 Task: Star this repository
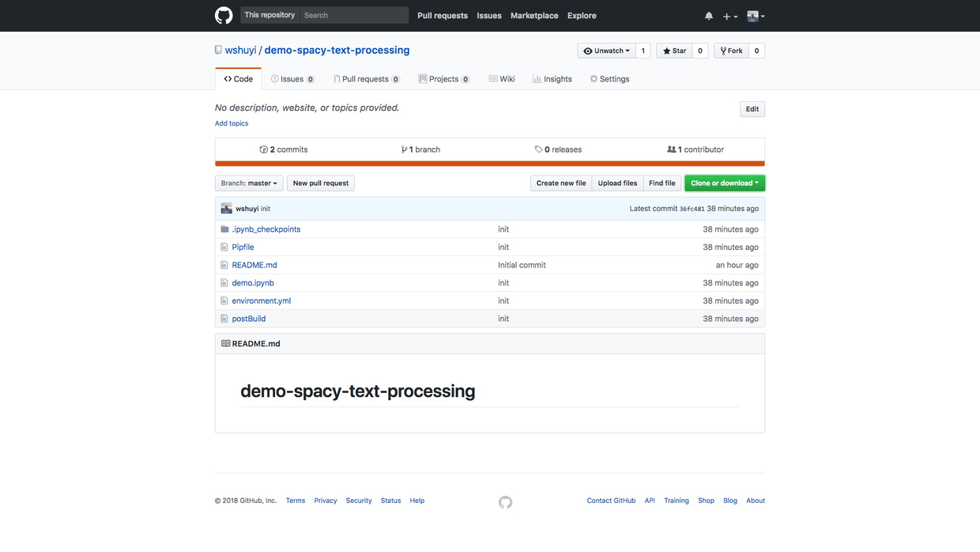pos(674,51)
